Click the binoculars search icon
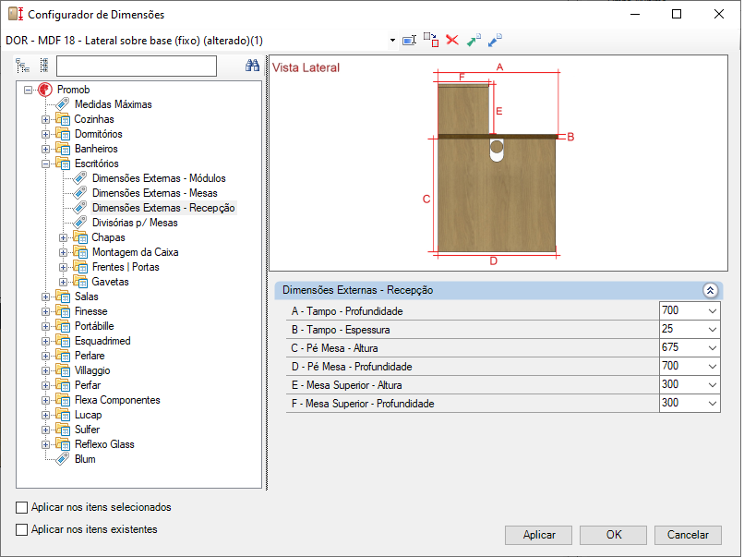 252,66
